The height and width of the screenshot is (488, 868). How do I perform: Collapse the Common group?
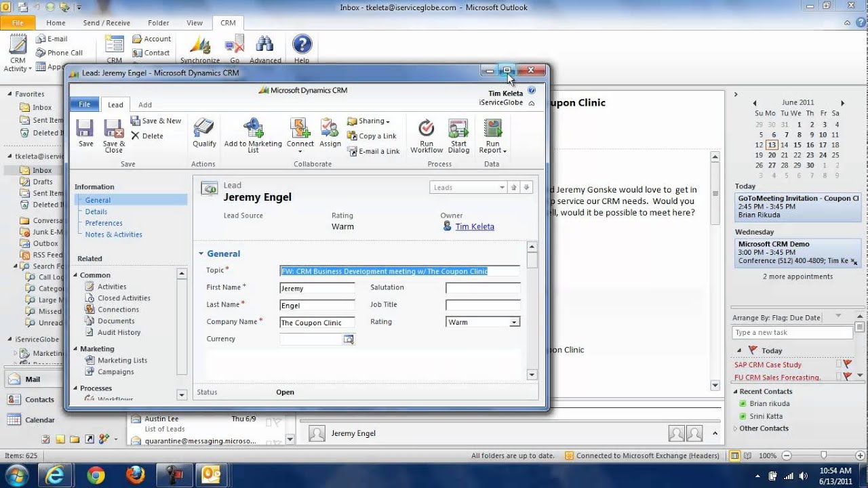click(x=76, y=275)
